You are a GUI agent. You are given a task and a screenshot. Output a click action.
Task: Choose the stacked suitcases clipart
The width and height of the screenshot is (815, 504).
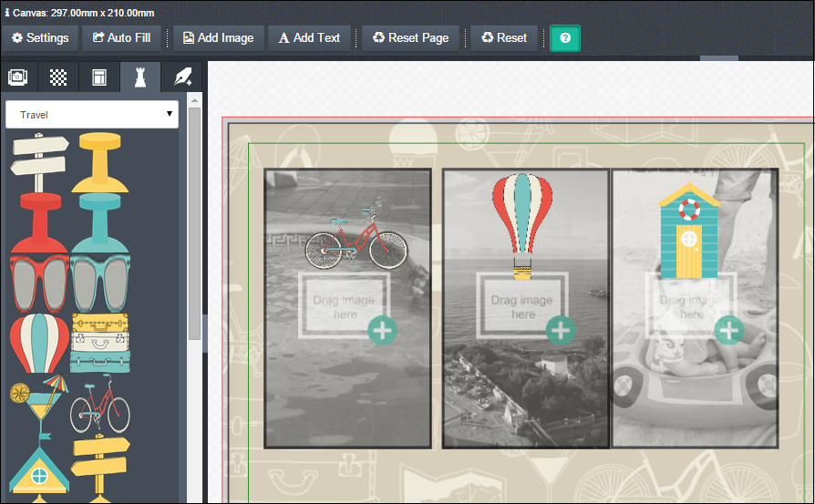100,343
